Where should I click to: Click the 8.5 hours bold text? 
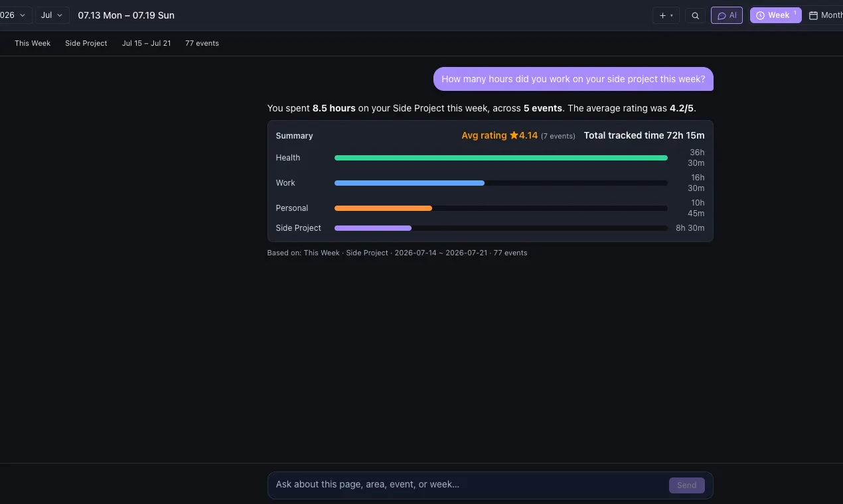[x=334, y=108]
